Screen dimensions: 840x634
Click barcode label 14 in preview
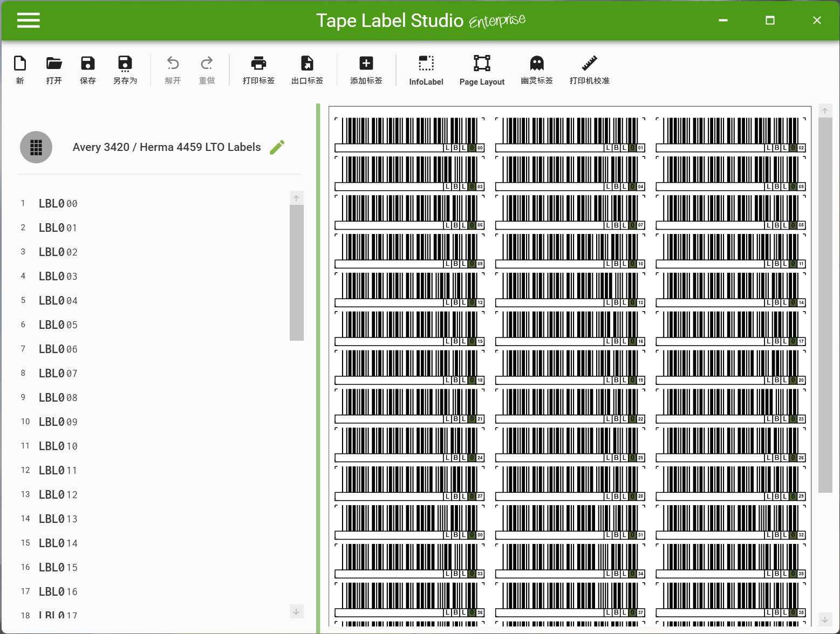tap(731, 290)
